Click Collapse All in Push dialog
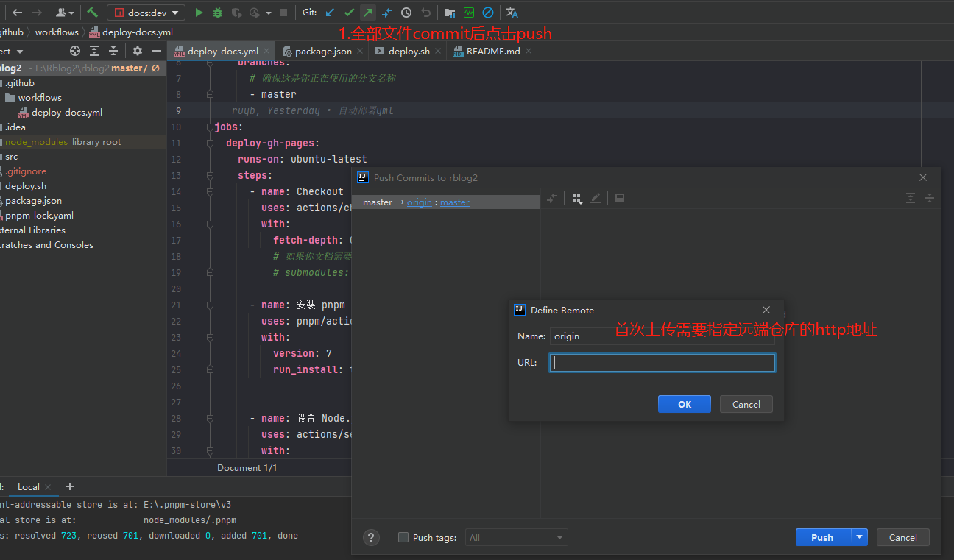Image resolution: width=954 pixels, height=560 pixels. point(930,199)
